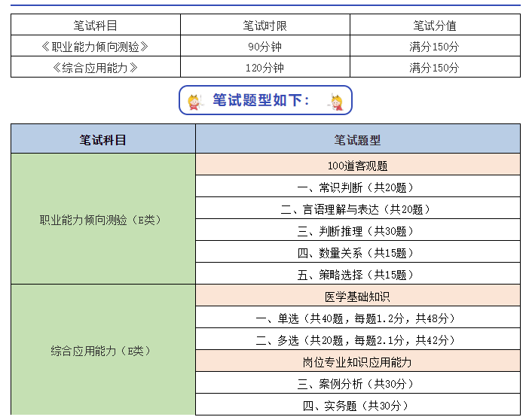This screenshot has width=529, height=420.
Task: Click the '五、策略选择（共15题）' row
Action: point(358,274)
